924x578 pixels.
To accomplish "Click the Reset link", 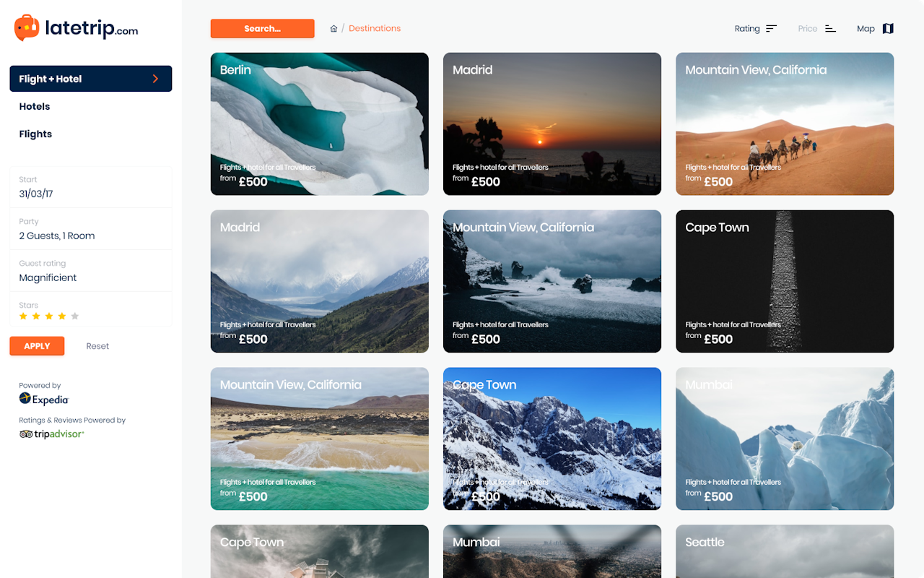I will (97, 346).
